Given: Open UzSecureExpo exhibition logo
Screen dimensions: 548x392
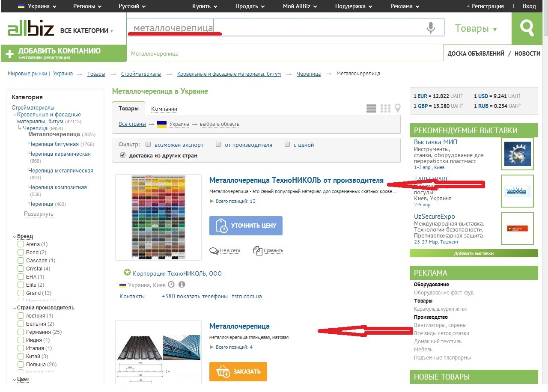Looking at the screenshot, I should pos(517,228).
